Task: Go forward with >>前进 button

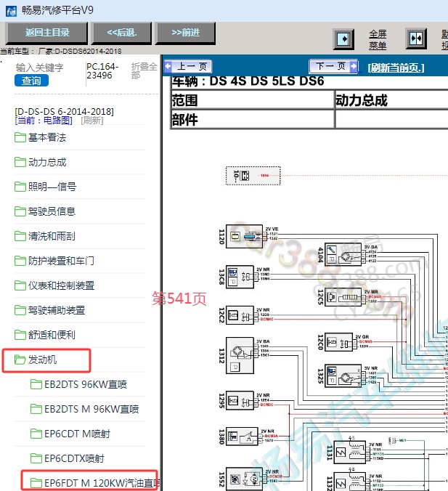Action: [186, 33]
